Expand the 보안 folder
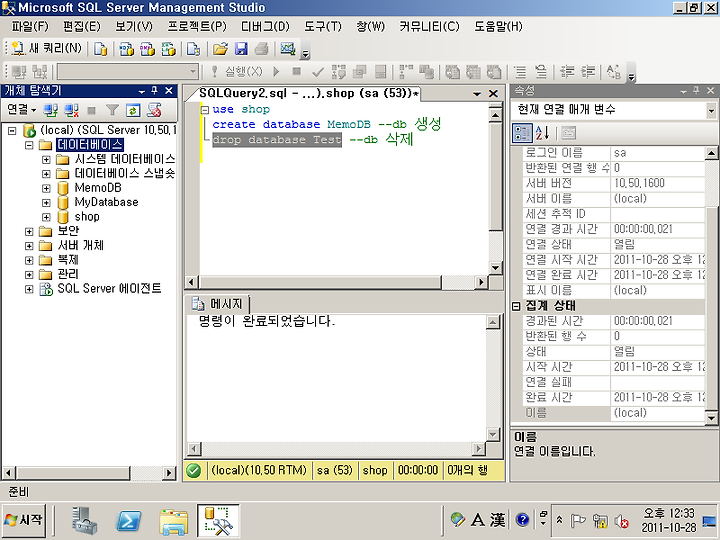Image resolution: width=720 pixels, height=540 pixels. pos(29,232)
